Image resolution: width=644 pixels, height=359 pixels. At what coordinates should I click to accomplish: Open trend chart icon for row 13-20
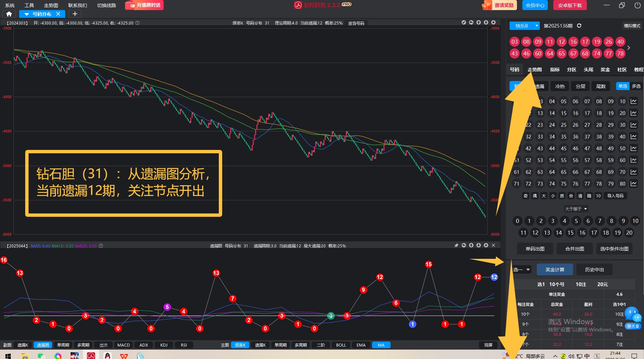634,113
